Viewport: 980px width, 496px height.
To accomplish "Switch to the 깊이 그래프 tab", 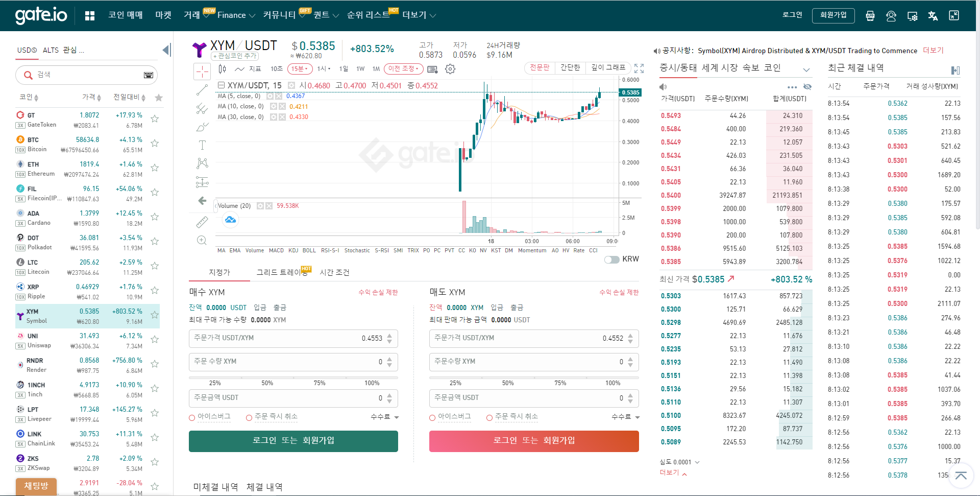I will coord(608,67).
